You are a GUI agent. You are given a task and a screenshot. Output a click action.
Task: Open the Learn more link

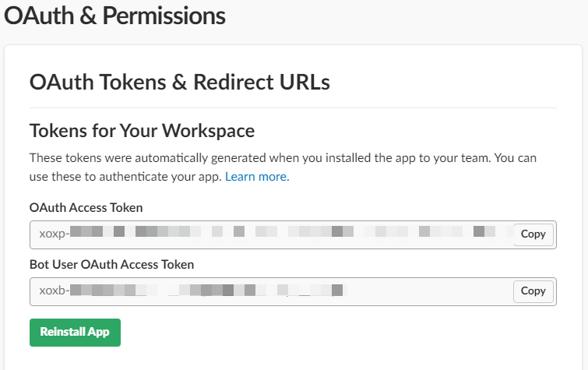coord(257,177)
